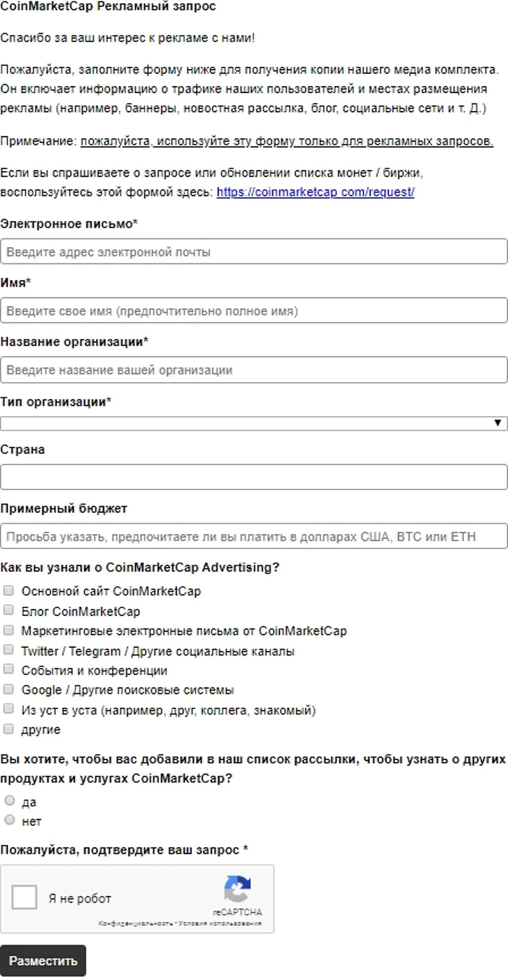Open the coinmarketcap.com/request link
Viewport: 508px width, 980px height.
coord(315,192)
